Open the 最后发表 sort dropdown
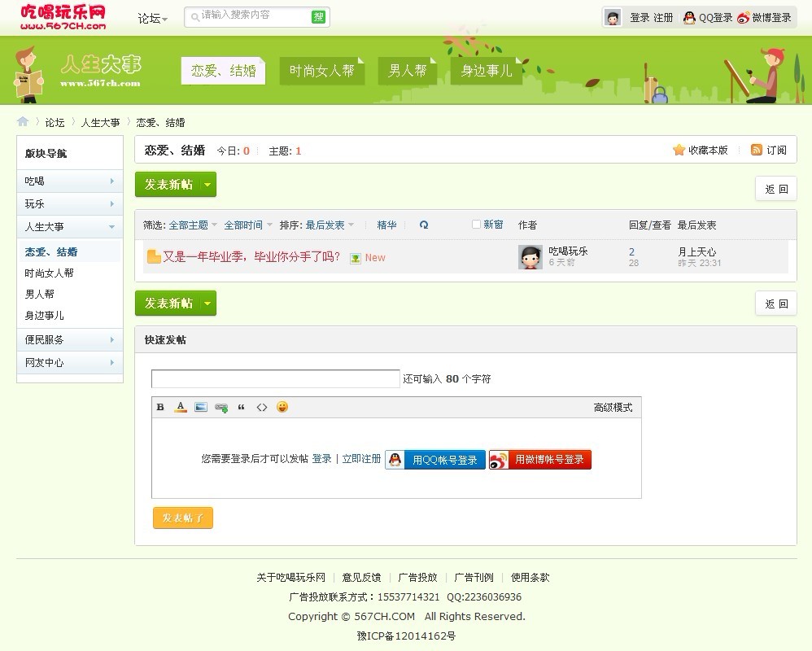The width and height of the screenshot is (812, 651). 330,225
